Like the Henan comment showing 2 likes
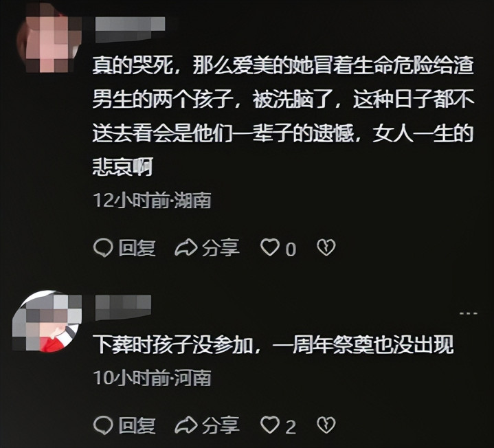The image size is (494, 448). pos(270,425)
